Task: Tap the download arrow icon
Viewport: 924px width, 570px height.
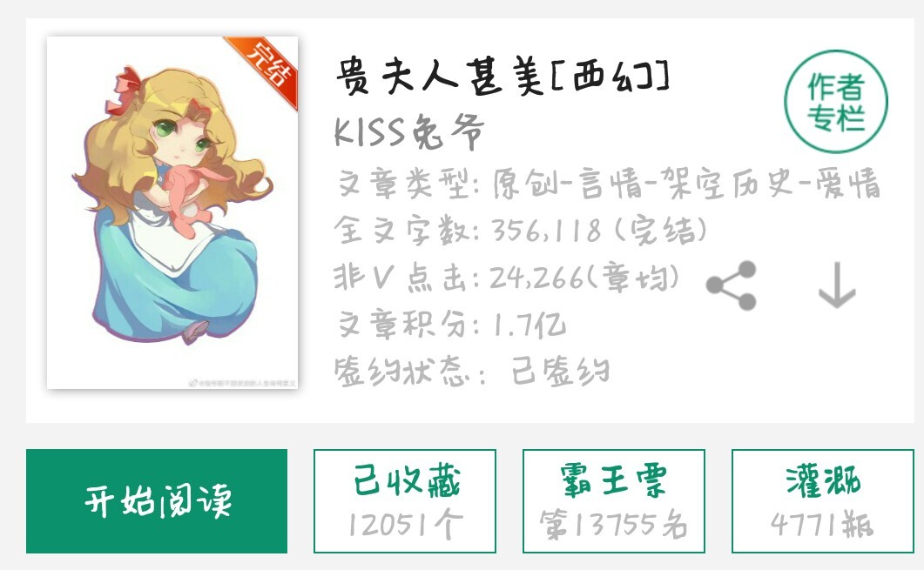Action: (x=837, y=285)
